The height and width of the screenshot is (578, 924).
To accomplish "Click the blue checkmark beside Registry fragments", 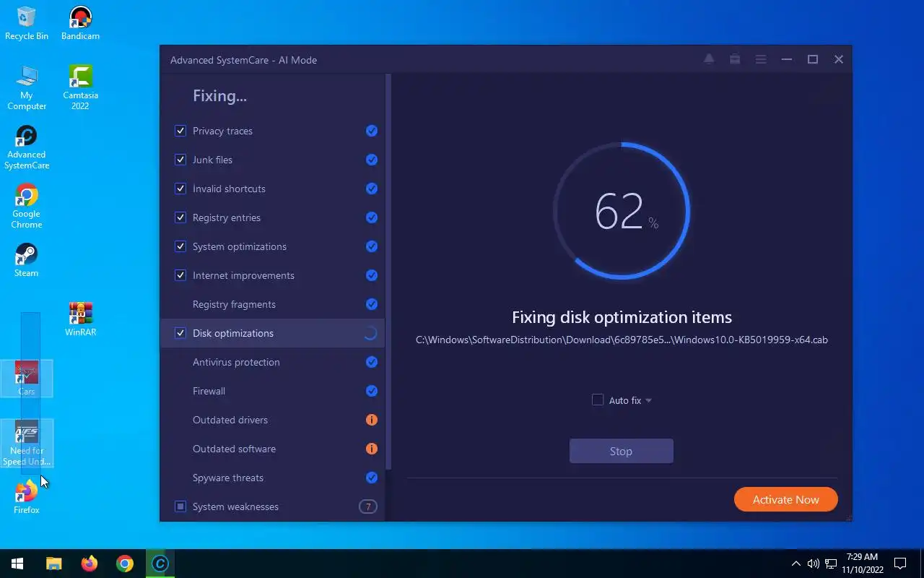I will 372,304.
